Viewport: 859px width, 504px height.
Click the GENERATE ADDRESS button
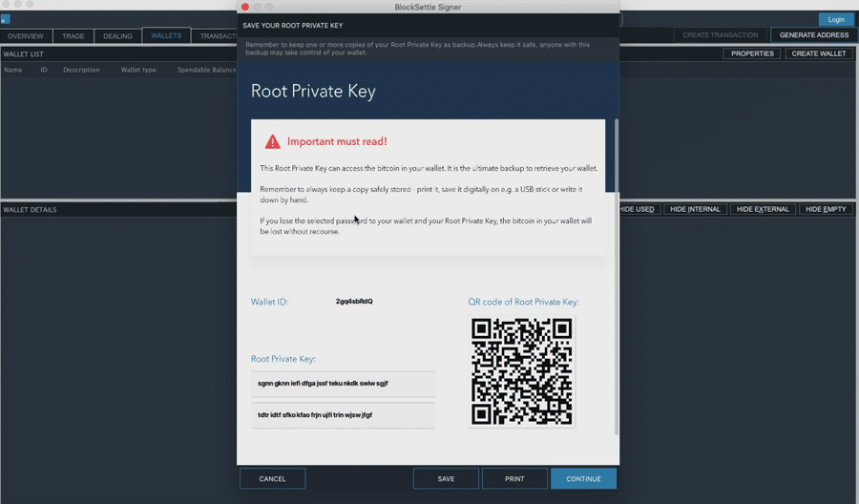[813, 35]
